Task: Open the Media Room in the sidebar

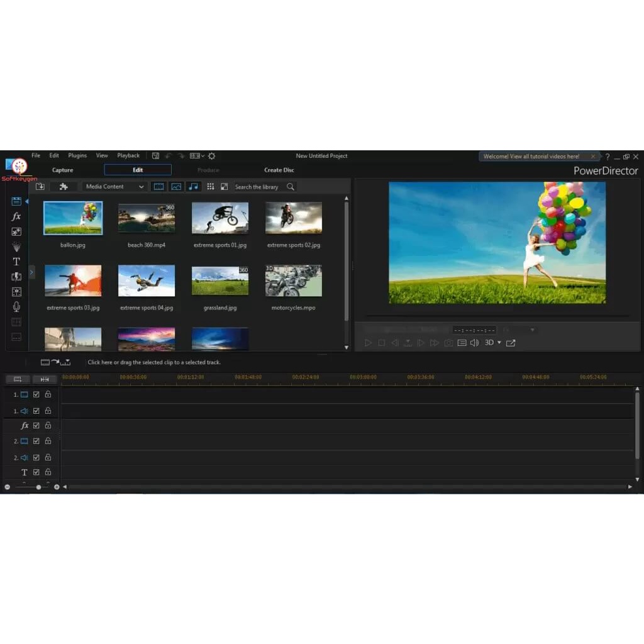Action: (x=16, y=201)
